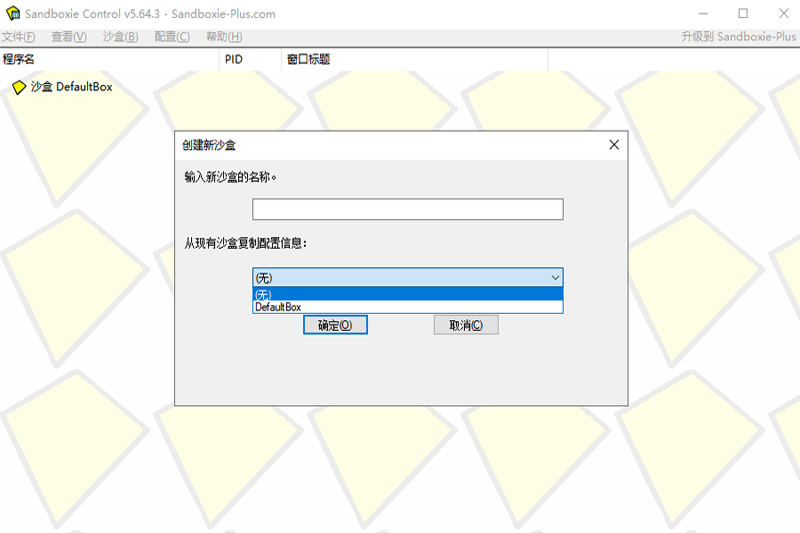Close the Sandboxie Control main window
This screenshot has width=800, height=533.
click(784, 14)
